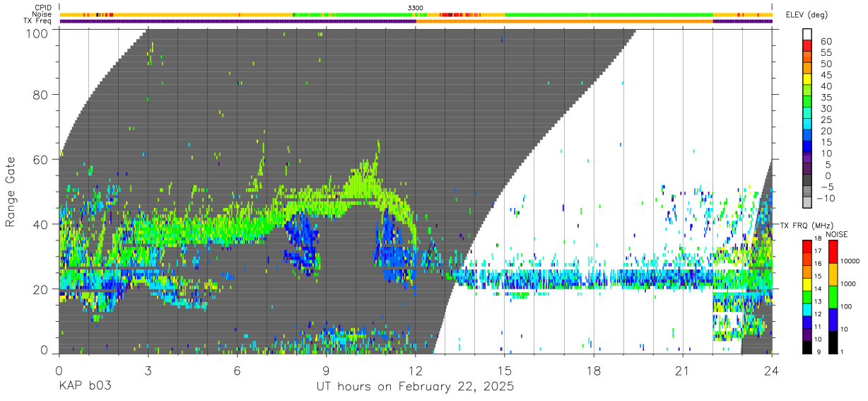Click the UT hours on February 22, 2025 title
Screen dimensions: 868x401
pos(415,388)
